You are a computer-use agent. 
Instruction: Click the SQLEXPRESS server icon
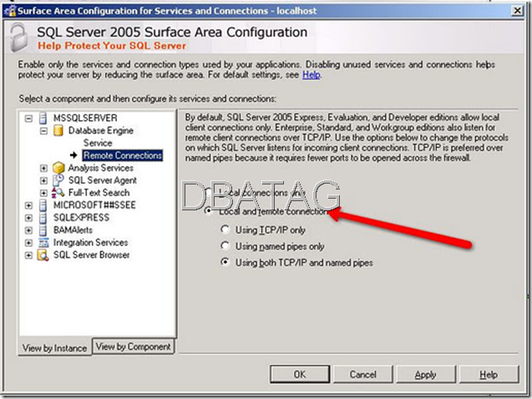pos(43,218)
